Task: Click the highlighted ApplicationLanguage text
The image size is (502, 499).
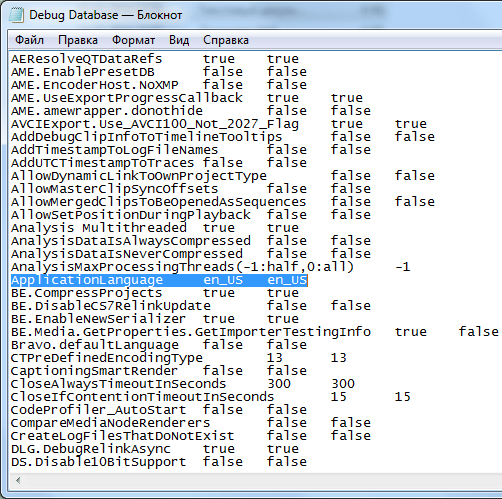Action: coord(87,280)
